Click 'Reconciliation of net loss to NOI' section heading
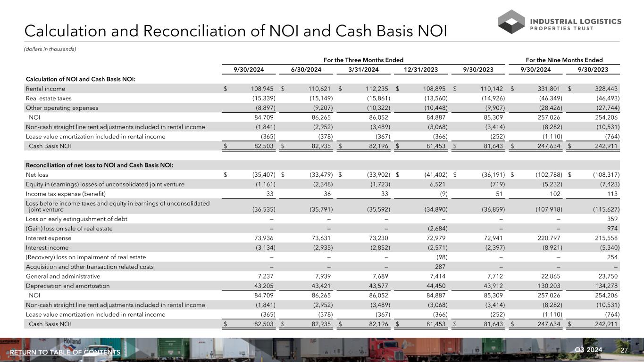Viewport: 644px width, 362px height. pos(99,165)
